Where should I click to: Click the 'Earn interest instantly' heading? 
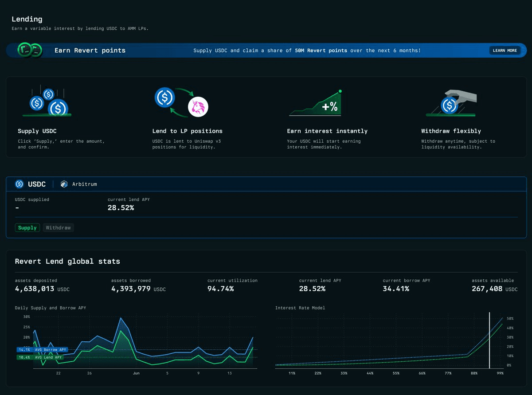coord(327,131)
